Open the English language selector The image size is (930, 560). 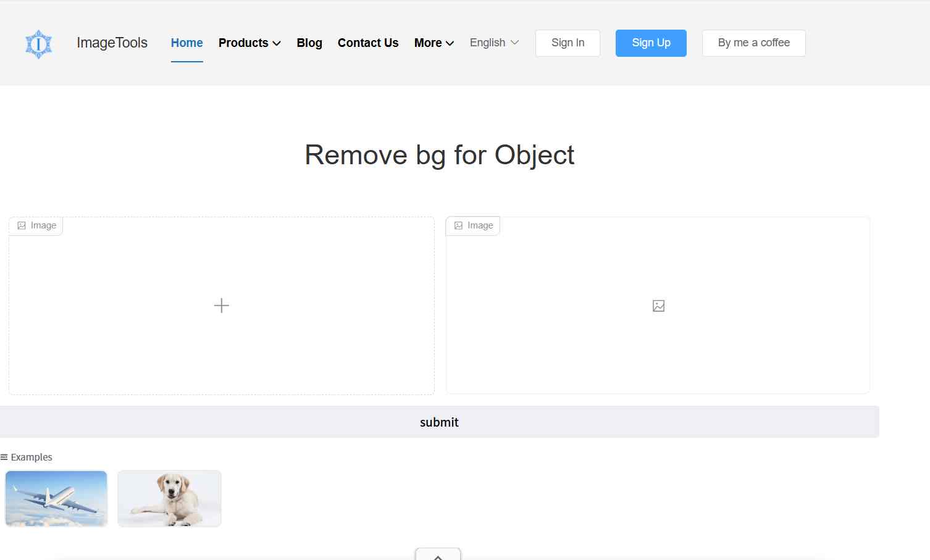click(x=494, y=43)
